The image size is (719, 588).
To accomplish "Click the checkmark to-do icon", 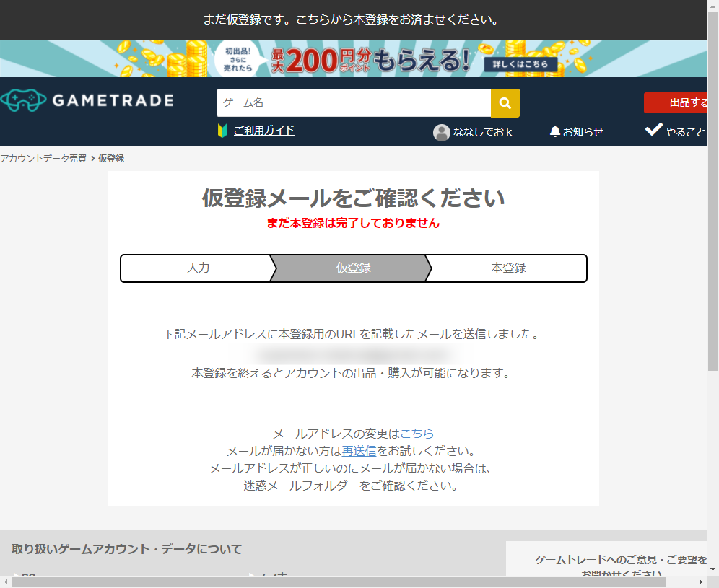I will point(654,130).
